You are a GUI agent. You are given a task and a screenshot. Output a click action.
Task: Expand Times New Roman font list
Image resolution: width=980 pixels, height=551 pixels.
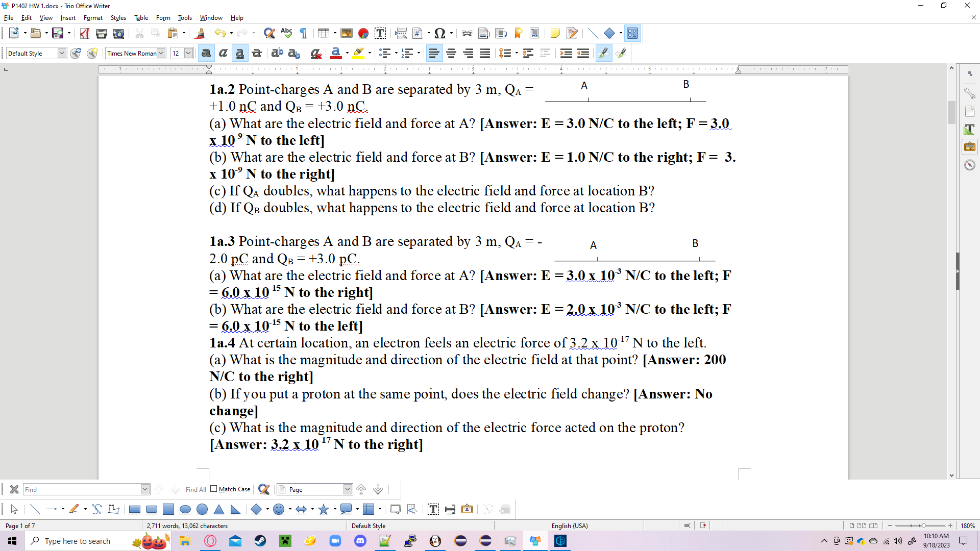tap(161, 53)
